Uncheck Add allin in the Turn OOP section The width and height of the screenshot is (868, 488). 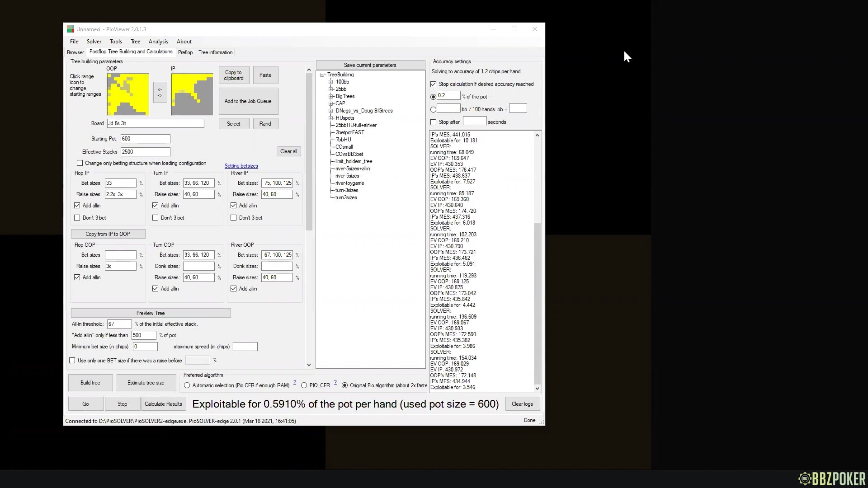pyautogui.click(x=156, y=288)
